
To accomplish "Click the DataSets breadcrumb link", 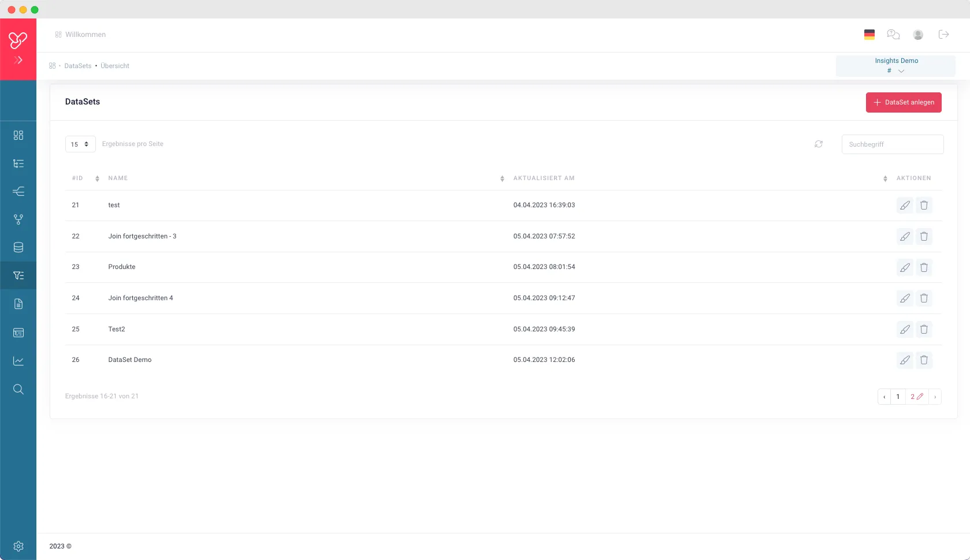I will 78,66.
